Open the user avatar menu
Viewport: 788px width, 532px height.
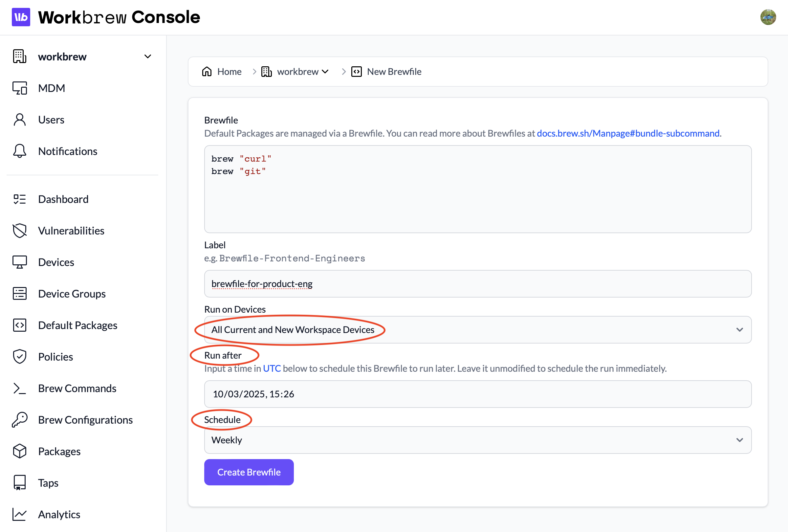(768, 17)
